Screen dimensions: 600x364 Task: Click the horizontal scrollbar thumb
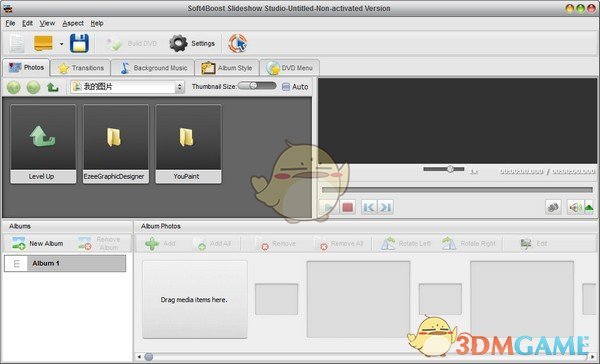coord(149,357)
